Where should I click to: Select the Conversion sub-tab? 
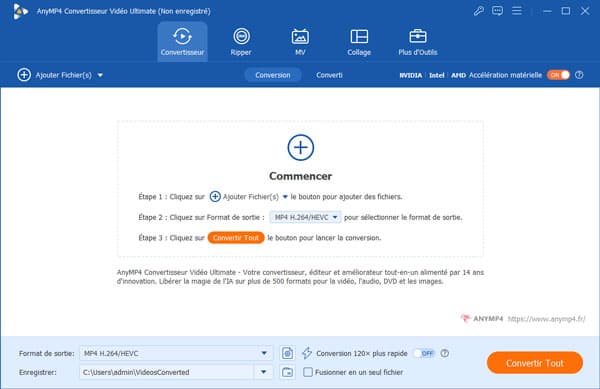pos(272,75)
